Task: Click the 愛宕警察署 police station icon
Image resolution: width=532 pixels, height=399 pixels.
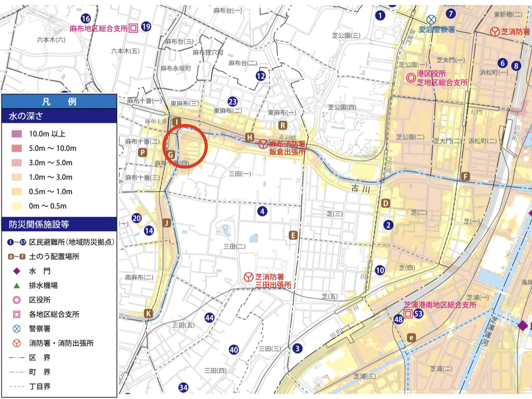Action: (431, 19)
